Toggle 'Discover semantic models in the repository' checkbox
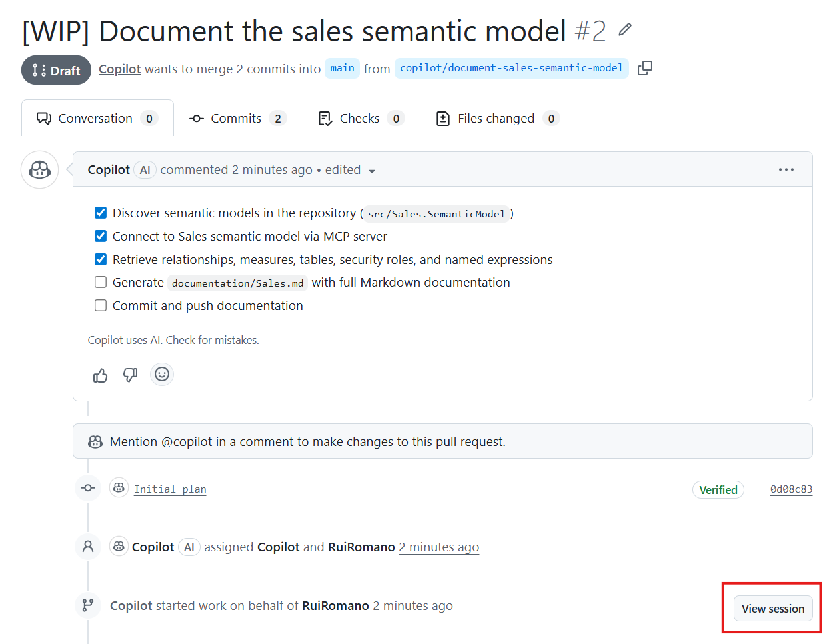 click(101, 213)
